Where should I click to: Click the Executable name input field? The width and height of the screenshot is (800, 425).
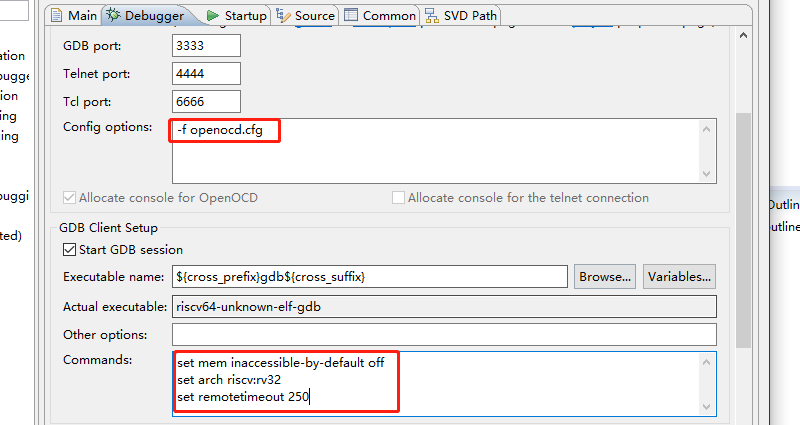tap(370, 276)
